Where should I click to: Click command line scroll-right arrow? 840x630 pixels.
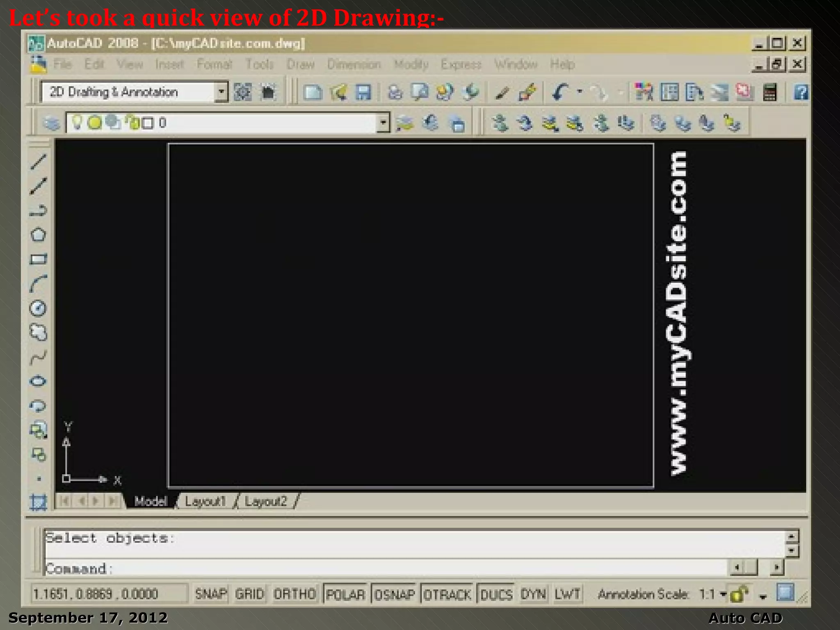pos(776,568)
